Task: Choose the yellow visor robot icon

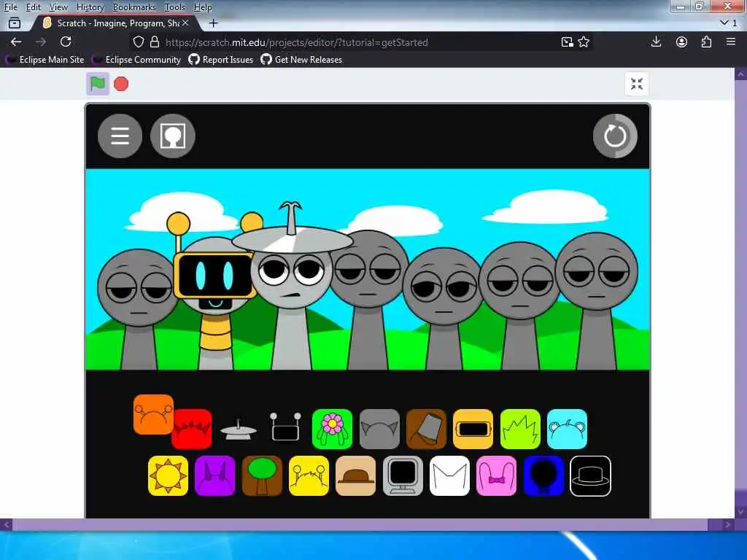Action: pyautogui.click(x=473, y=429)
